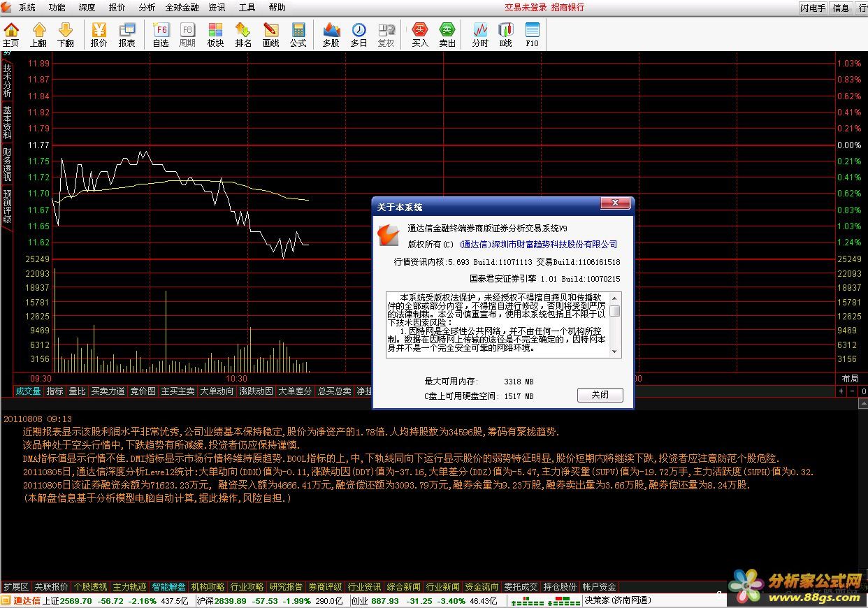868x608 pixels.
Task: Click 信息 button at top right
Action: point(841,8)
